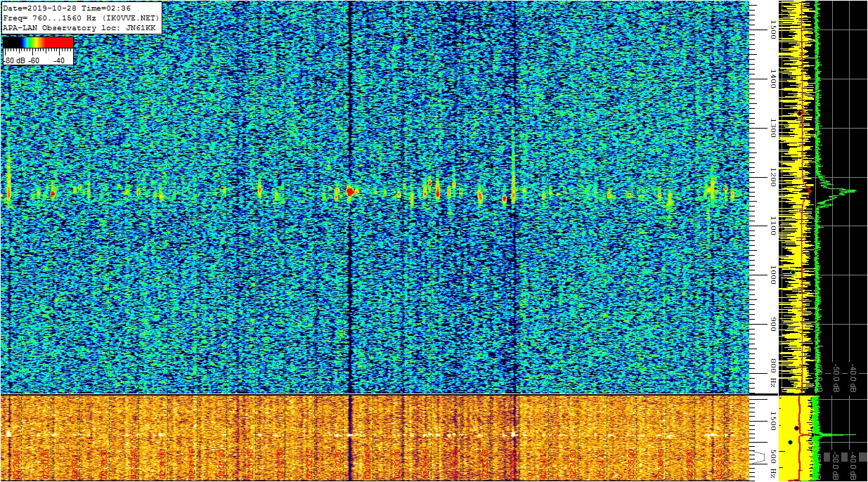
Task: Click the 1100 frequency axis label
Action: [773, 226]
